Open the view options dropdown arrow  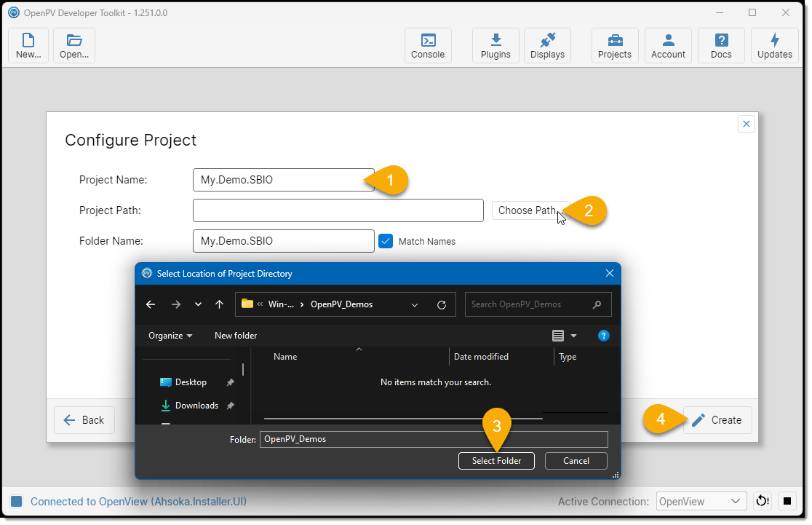point(574,336)
